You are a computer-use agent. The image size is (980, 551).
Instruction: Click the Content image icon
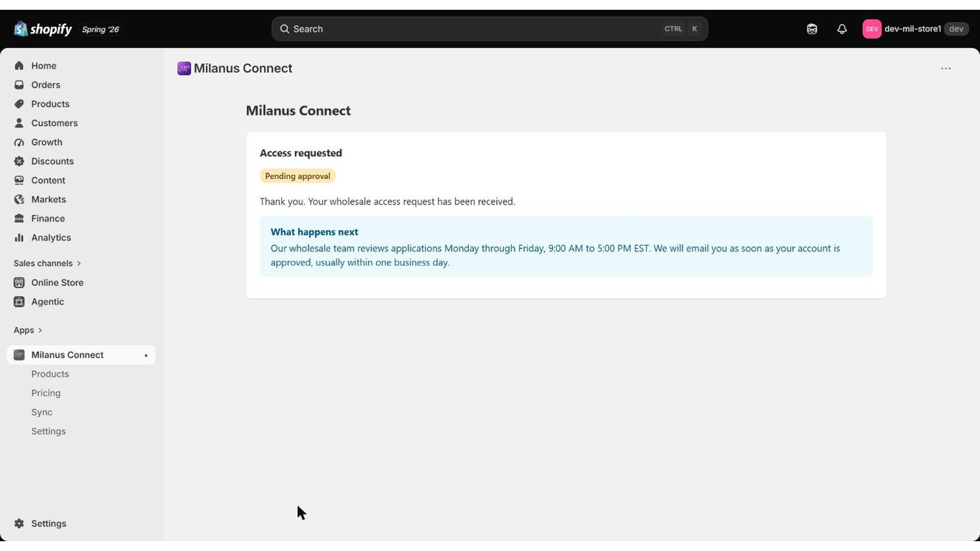(19, 180)
